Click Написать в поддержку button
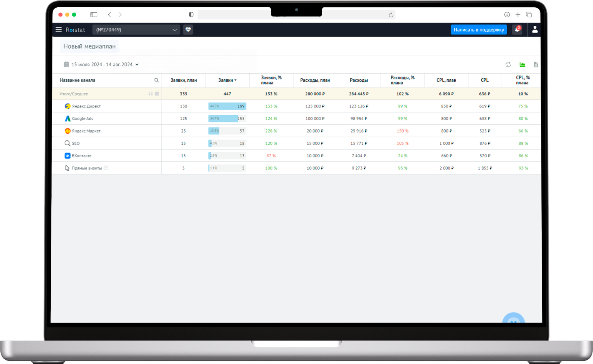Viewport: 593px width, 364px height. tap(479, 30)
